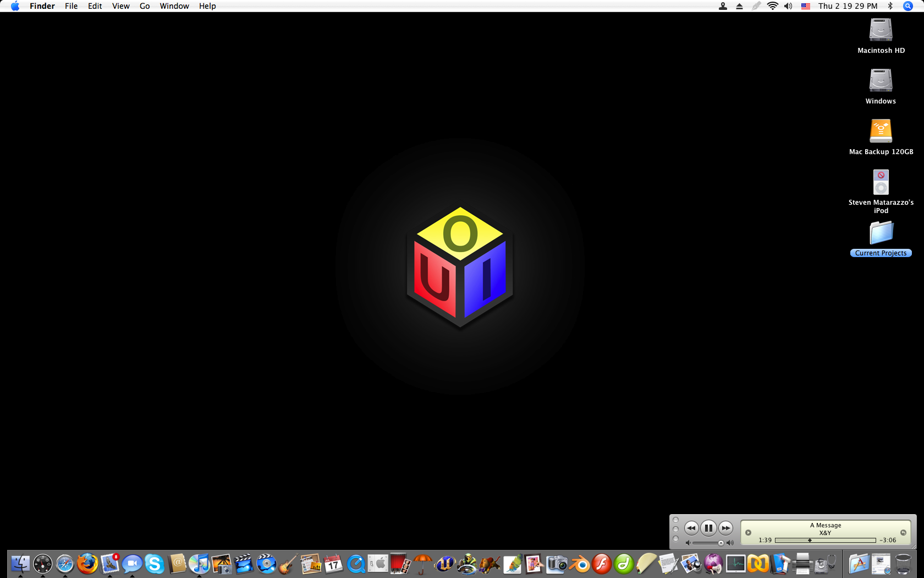Image resolution: width=924 pixels, height=578 pixels.
Task: Launch Dashboard from the Dock
Action: pos(42,564)
